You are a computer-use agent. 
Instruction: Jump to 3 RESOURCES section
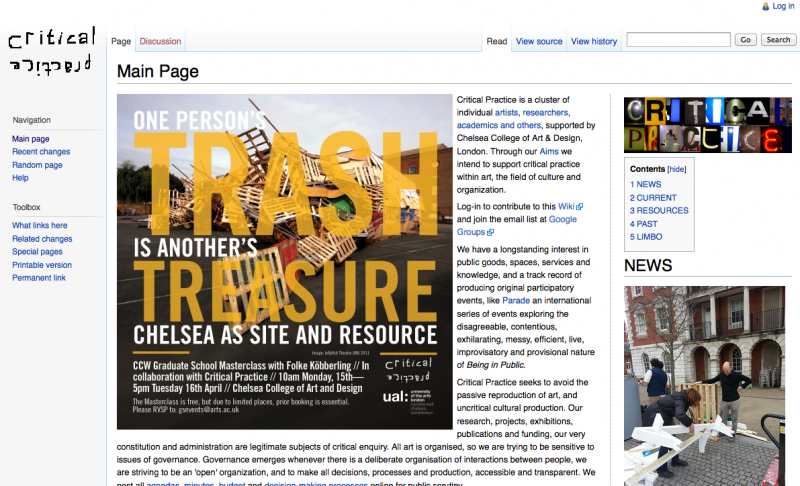[659, 211]
